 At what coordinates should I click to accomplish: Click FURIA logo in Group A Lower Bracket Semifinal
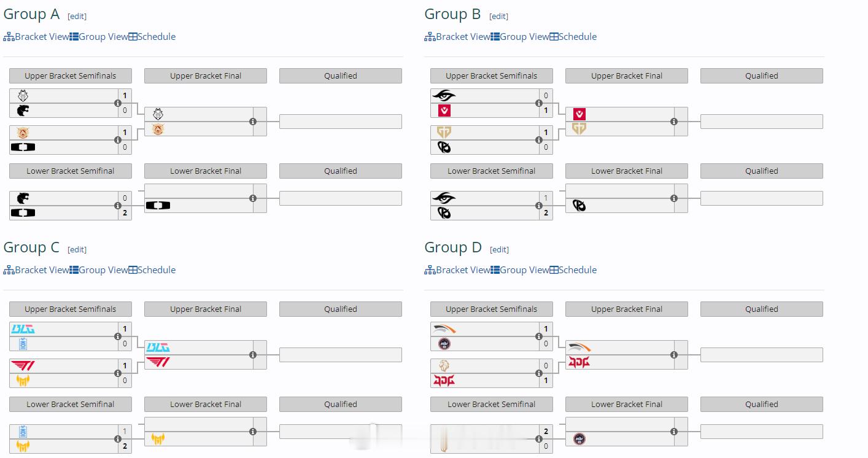pyautogui.click(x=23, y=198)
